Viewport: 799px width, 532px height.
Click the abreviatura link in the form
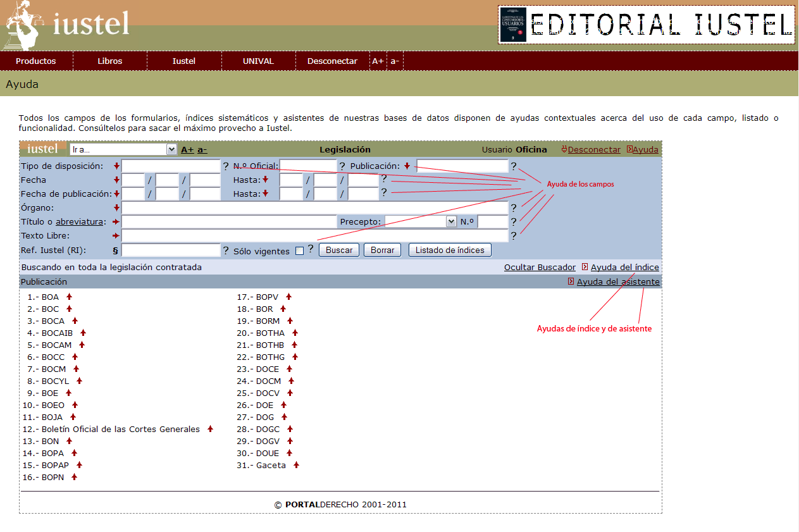[79, 221]
